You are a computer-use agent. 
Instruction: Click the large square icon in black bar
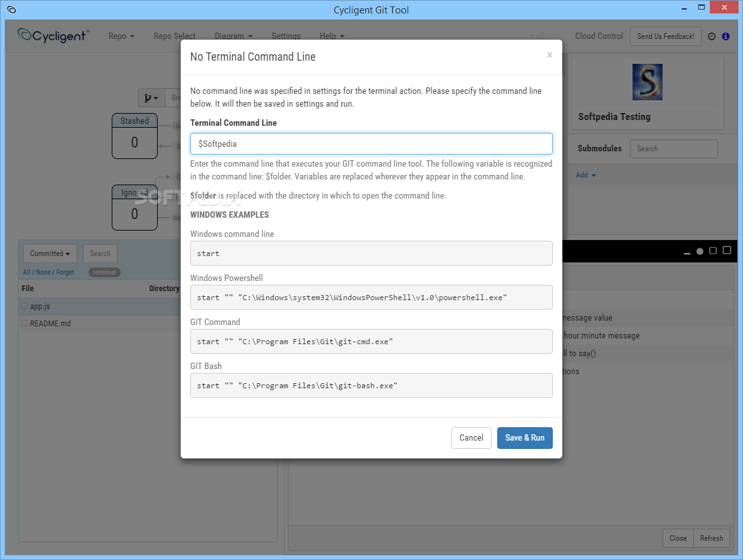[x=727, y=250]
